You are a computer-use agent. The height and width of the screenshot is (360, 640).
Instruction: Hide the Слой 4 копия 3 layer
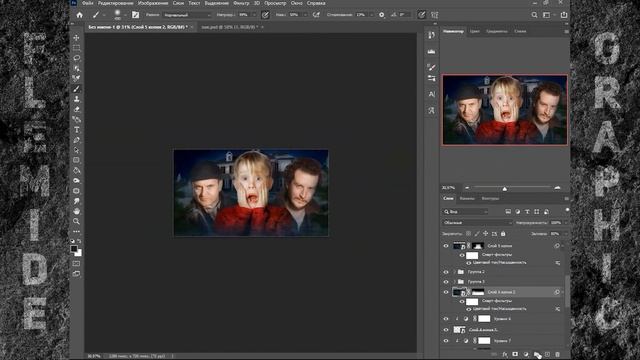(446, 329)
